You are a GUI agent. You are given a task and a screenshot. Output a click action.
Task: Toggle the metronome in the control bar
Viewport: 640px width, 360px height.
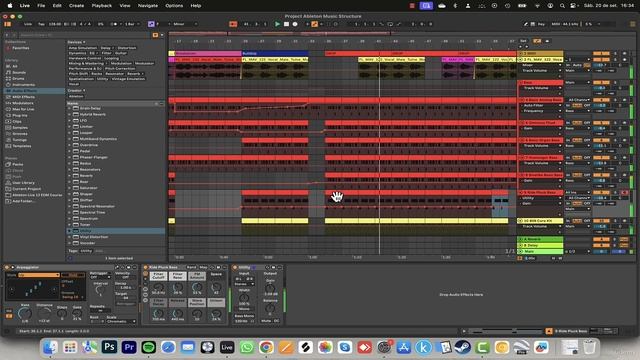(x=114, y=24)
